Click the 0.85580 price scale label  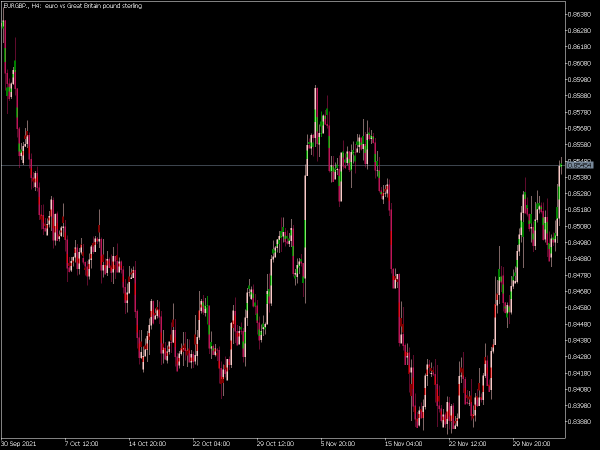click(579, 145)
